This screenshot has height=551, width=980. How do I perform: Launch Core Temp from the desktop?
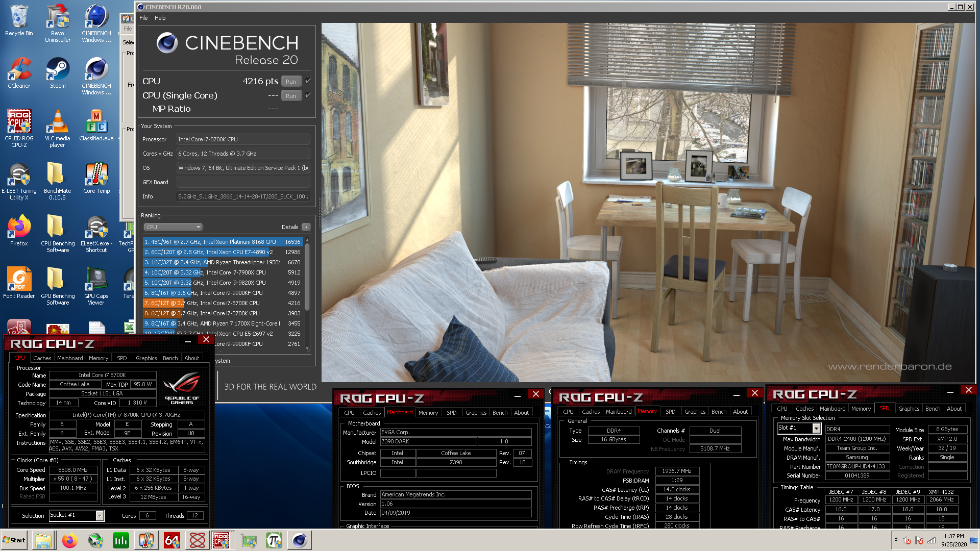96,178
